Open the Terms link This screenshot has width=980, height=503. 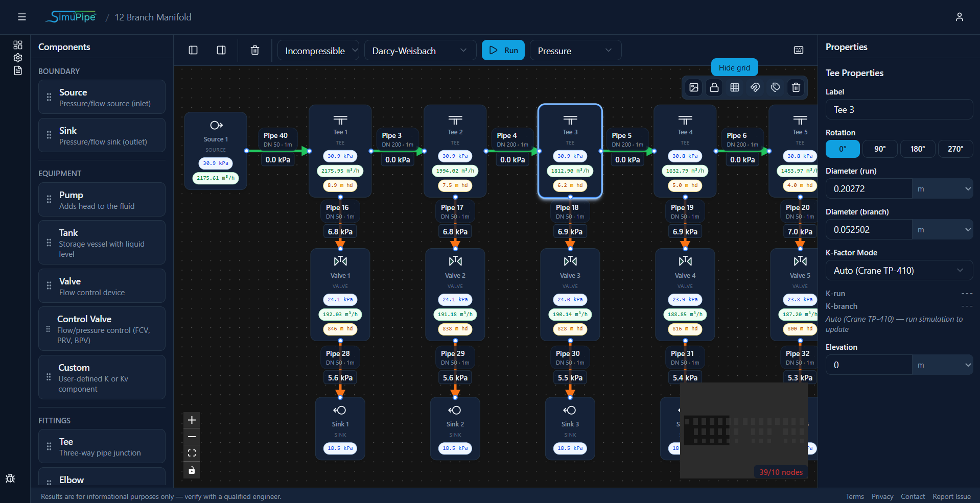tap(854, 496)
